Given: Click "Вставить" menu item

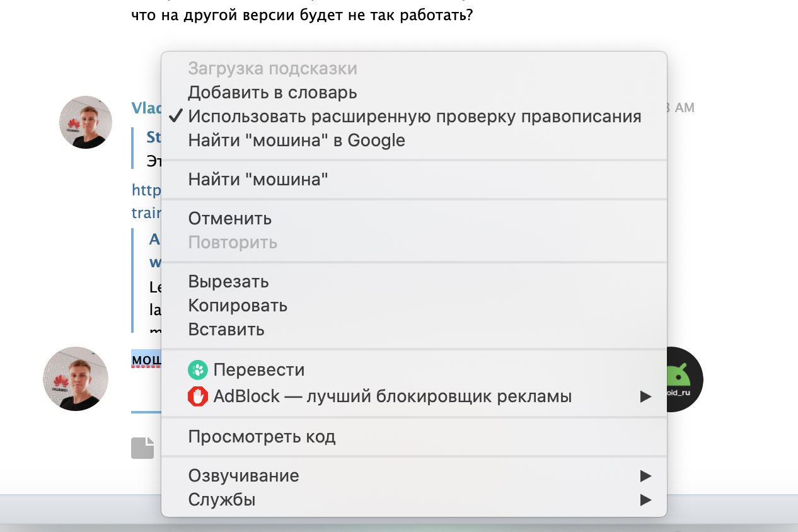Looking at the screenshot, I should pyautogui.click(x=226, y=330).
